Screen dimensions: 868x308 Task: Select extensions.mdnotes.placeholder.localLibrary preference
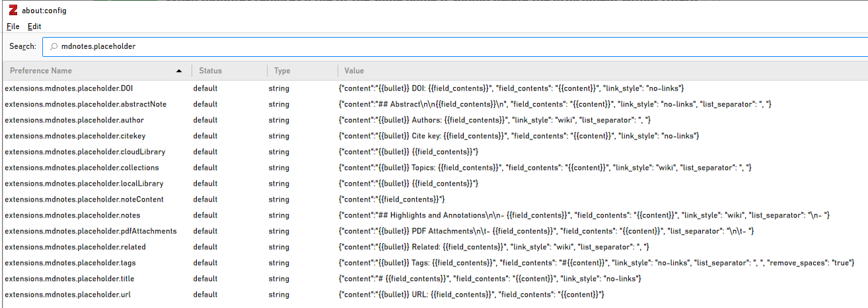click(x=84, y=183)
